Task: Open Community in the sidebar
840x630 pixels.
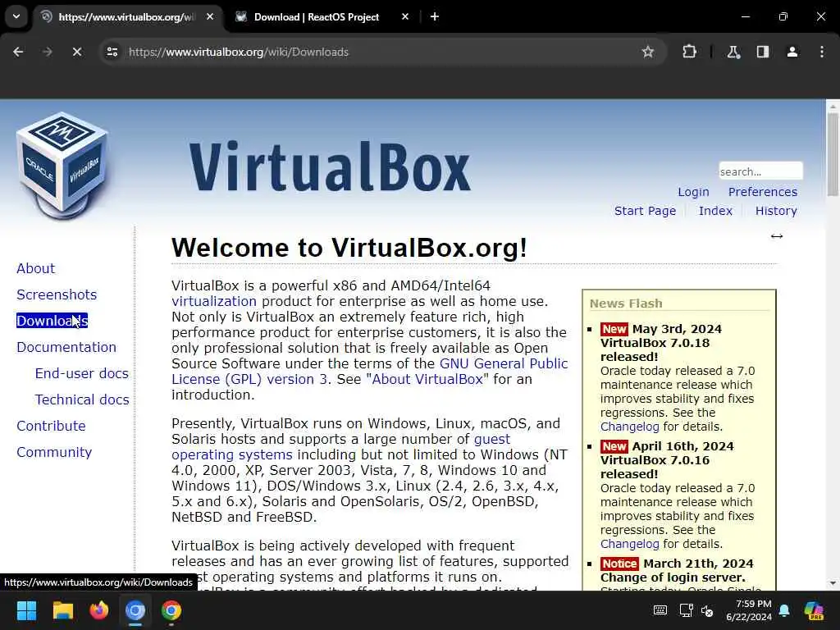Action: pyautogui.click(x=54, y=452)
